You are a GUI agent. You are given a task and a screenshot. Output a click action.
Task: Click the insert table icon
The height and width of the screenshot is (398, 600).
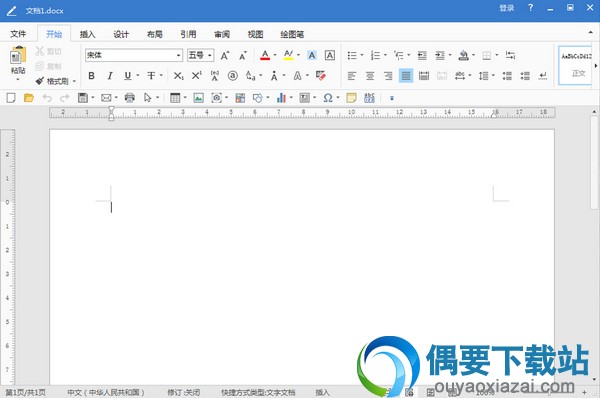pos(175,98)
